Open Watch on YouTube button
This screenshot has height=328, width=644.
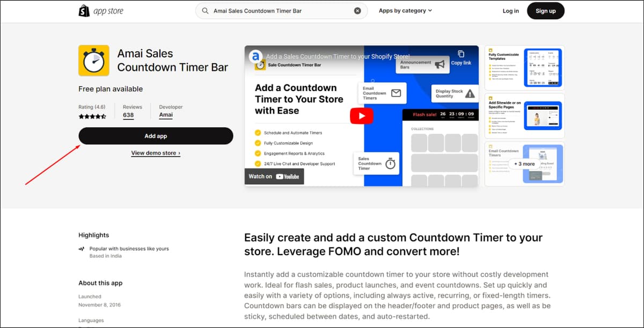click(274, 176)
